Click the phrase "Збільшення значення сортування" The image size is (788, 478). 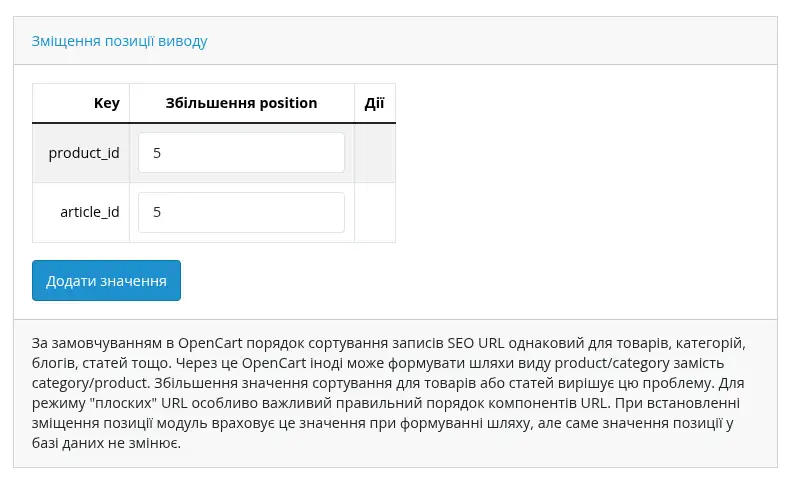274,382
